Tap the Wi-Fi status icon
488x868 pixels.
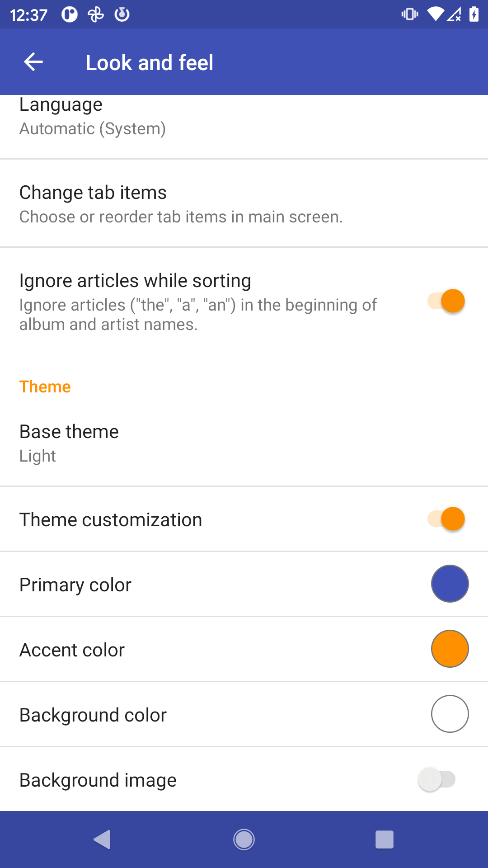point(435,14)
